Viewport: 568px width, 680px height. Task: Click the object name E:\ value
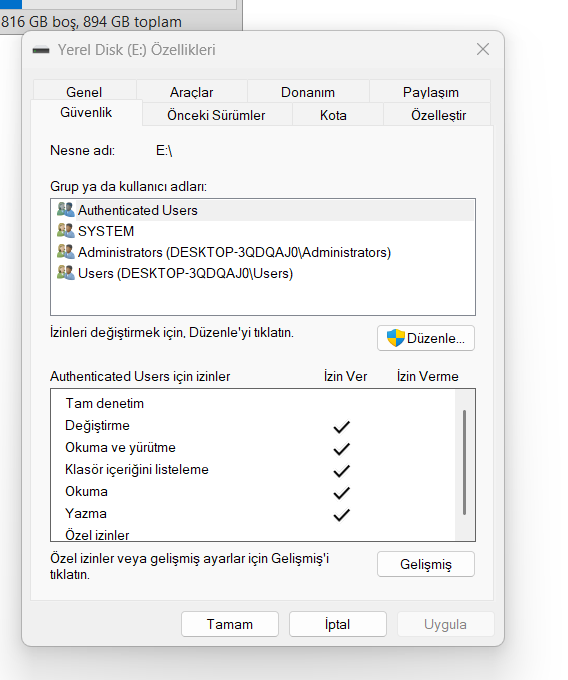[x=164, y=150]
